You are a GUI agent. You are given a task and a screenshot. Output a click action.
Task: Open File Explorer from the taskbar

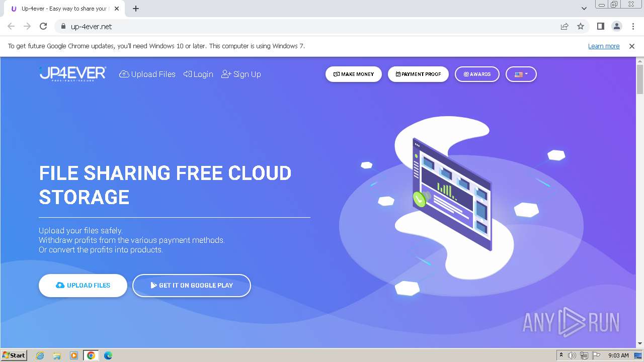57,355
